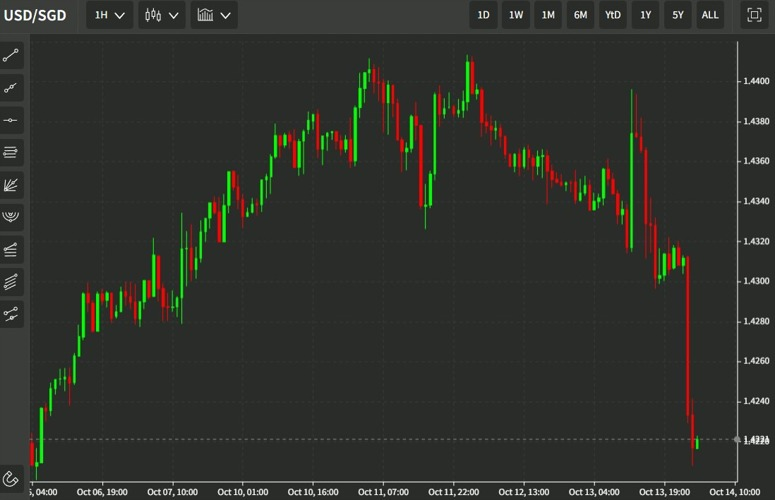
Task: Set chart range to 1Y
Action: click(x=646, y=15)
